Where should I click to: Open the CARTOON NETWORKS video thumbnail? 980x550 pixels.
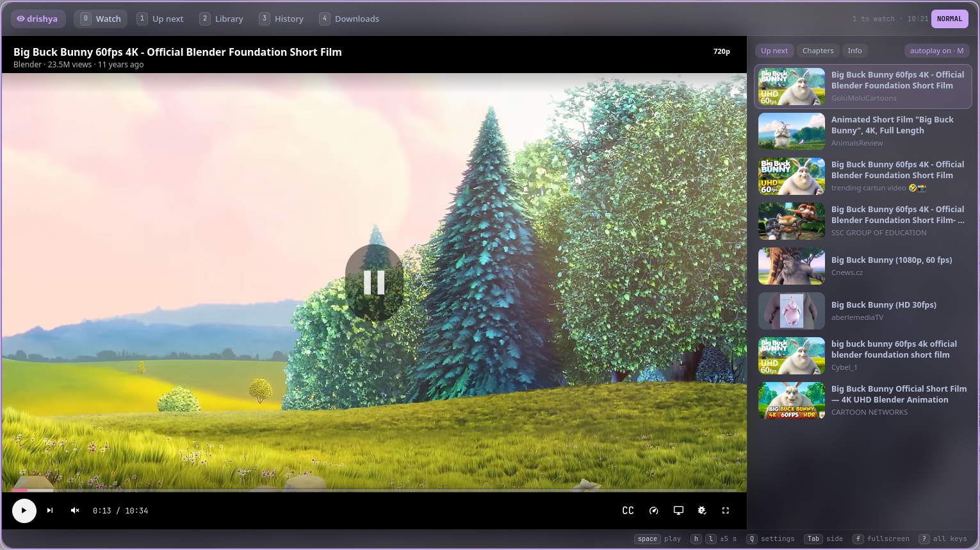click(792, 401)
